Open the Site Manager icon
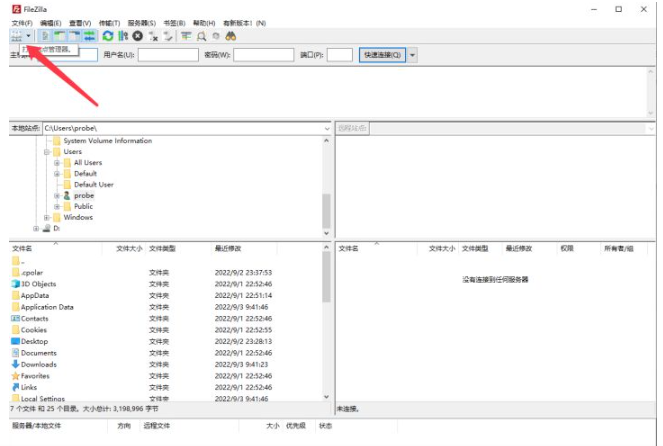 tap(16, 36)
